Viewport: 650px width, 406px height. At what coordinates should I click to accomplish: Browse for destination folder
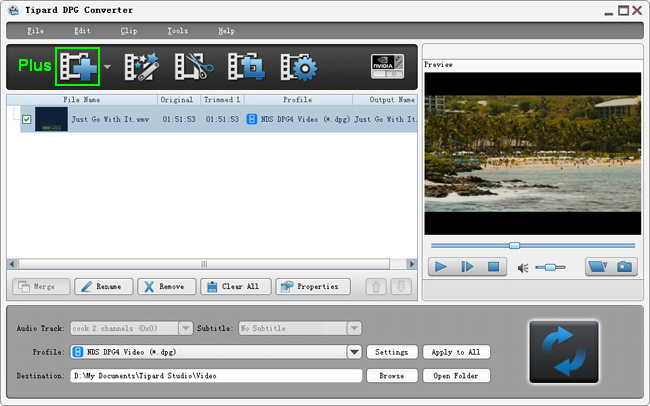pos(392,376)
